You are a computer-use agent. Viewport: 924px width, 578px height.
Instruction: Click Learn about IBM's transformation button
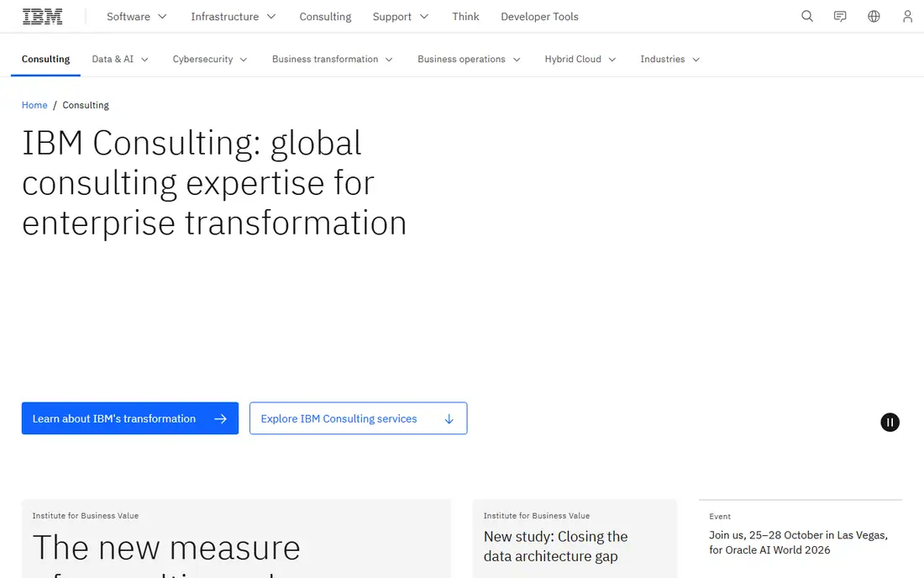pyautogui.click(x=130, y=418)
